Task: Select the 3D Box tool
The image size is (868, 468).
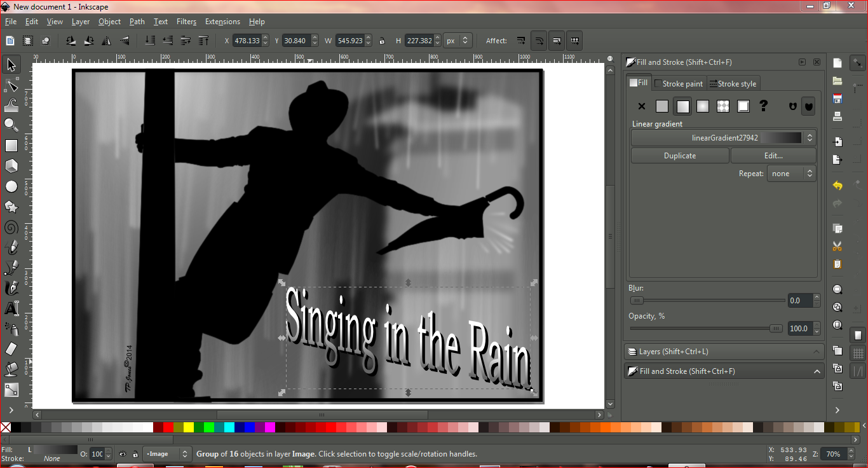Action: pyautogui.click(x=11, y=166)
